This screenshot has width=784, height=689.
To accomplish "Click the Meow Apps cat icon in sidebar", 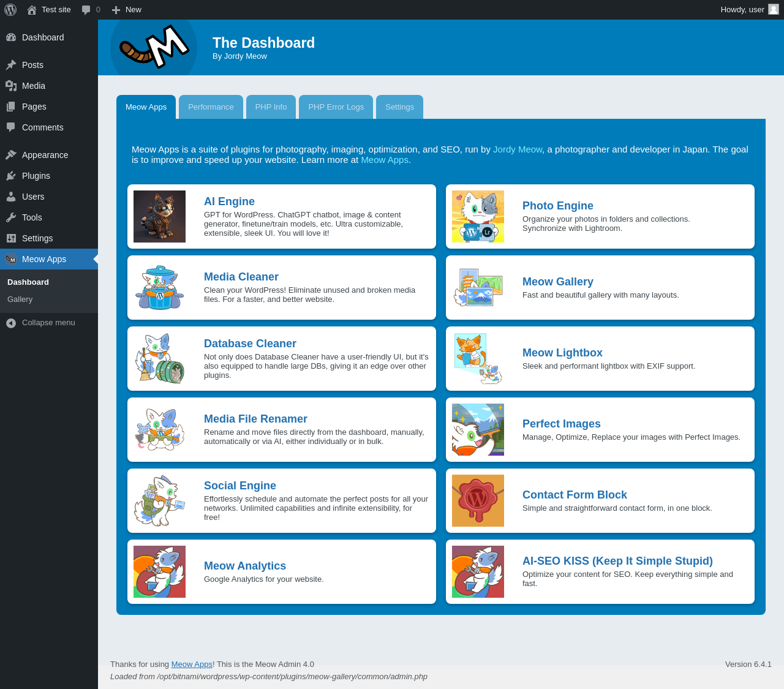I will click(x=11, y=259).
